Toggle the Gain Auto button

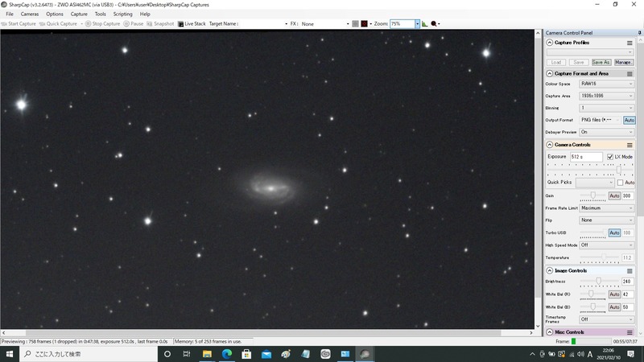point(614,195)
